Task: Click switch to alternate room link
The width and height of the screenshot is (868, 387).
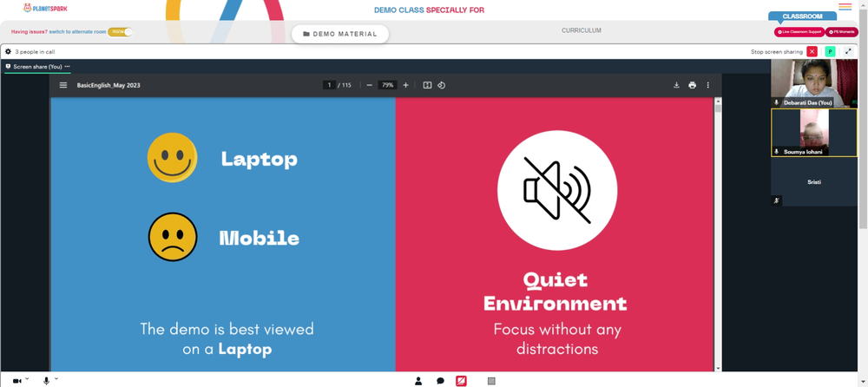Action: point(77,32)
